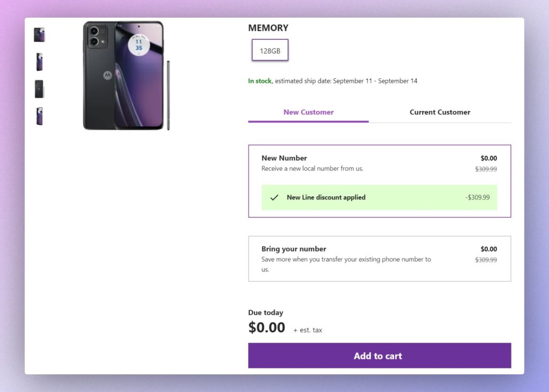The image size is (549, 392).
Task: Click the clock widget on the phone screen
Action: [x=139, y=45]
